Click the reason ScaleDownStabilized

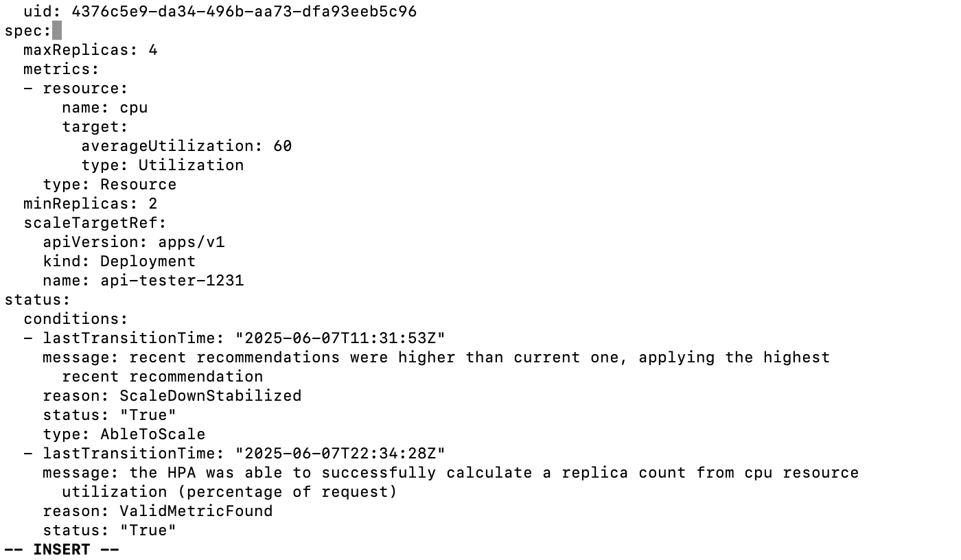click(x=211, y=396)
